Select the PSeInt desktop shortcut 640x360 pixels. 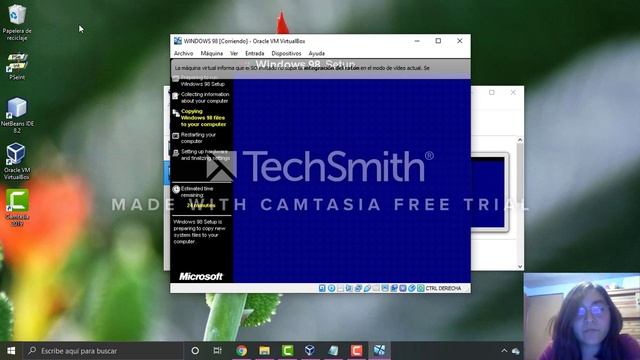17,65
